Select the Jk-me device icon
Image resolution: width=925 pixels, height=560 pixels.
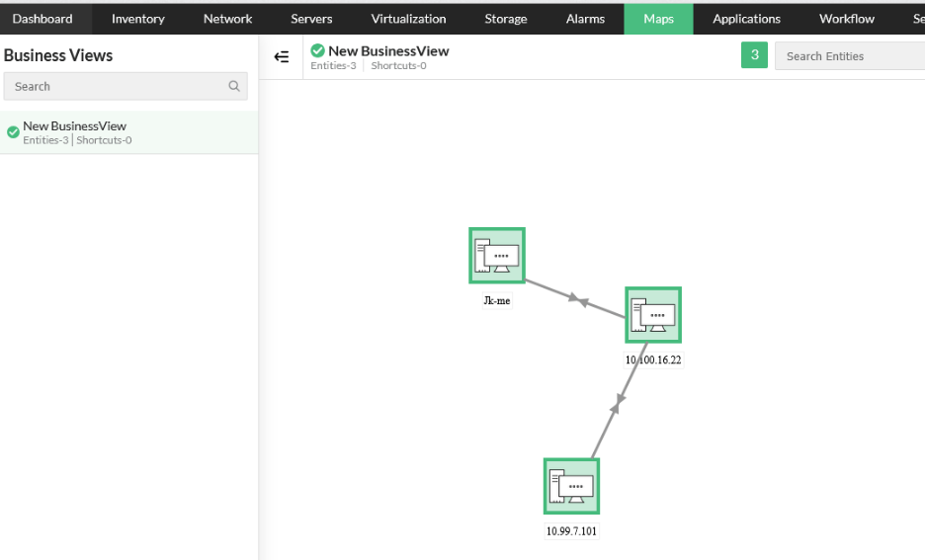497,255
